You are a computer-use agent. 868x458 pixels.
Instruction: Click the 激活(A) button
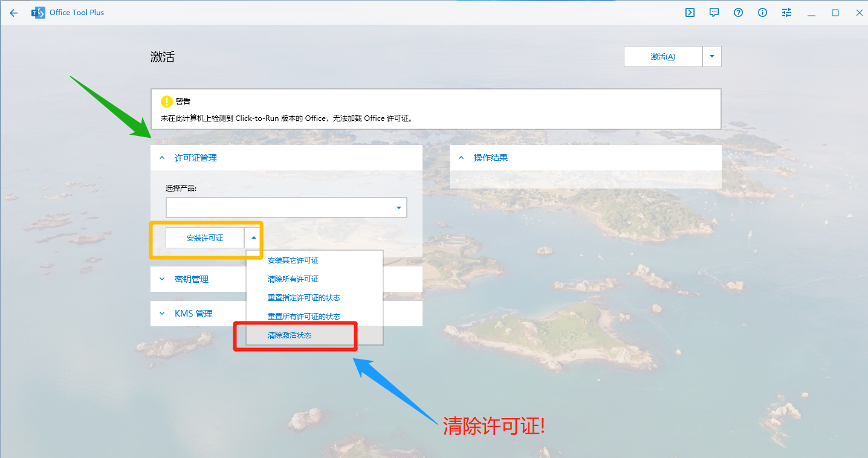pyautogui.click(x=662, y=57)
